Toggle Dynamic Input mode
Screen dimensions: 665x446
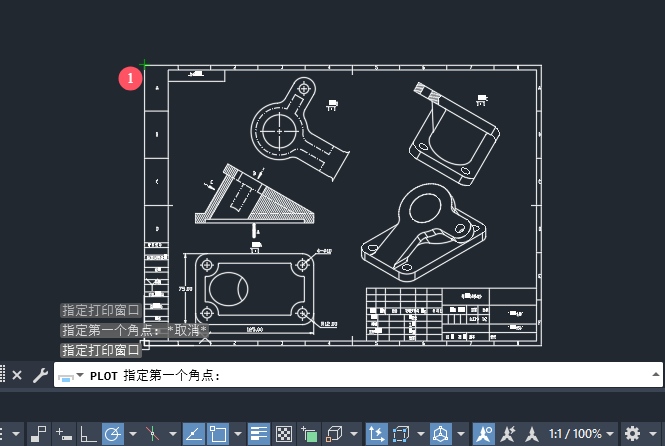coord(64,434)
